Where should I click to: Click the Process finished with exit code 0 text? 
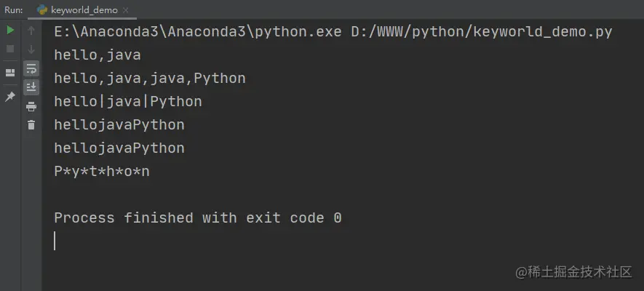click(x=198, y=218)
